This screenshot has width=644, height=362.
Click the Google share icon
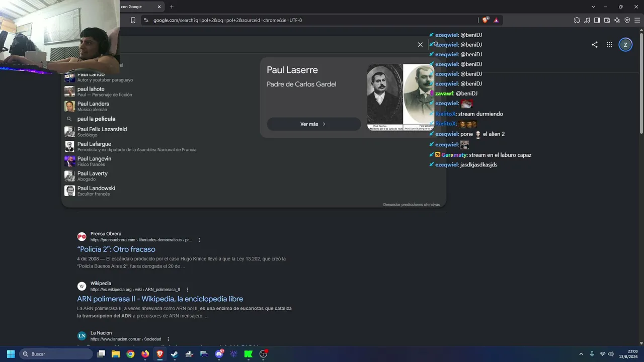(595, 45)
